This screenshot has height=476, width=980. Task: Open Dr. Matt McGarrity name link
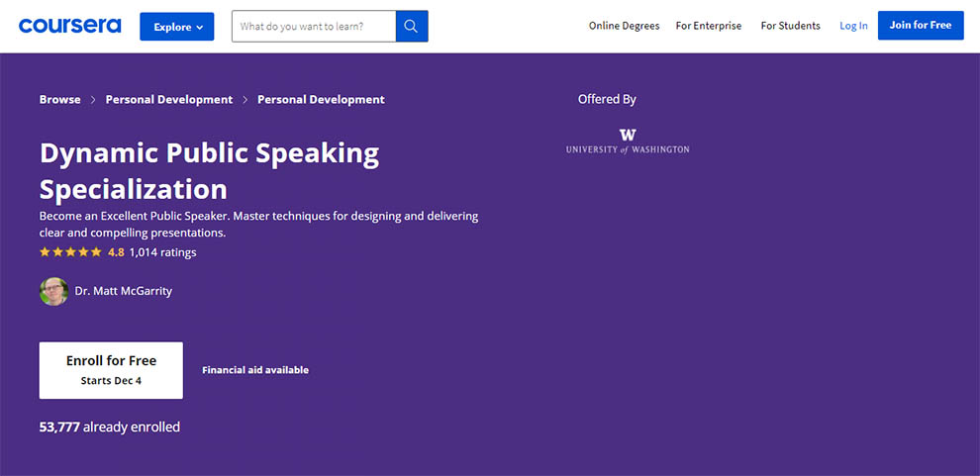(x=123, y=291)
